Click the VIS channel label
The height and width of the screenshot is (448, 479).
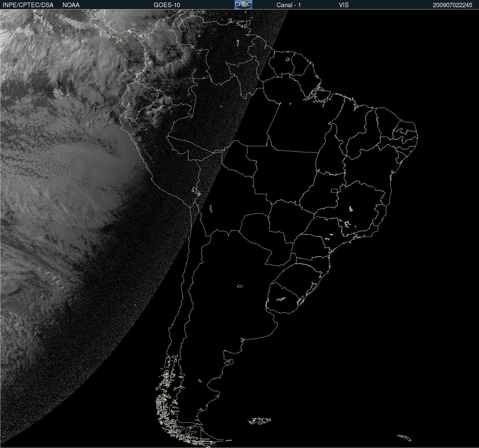point(344,5)
